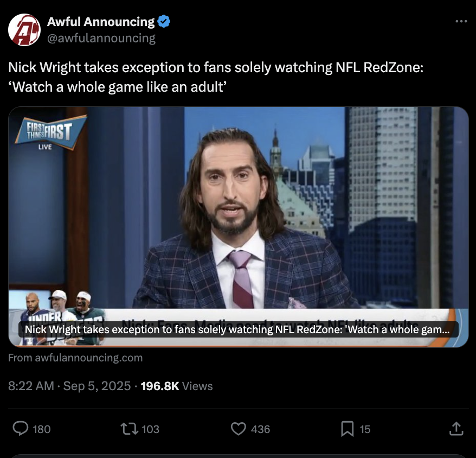Open the Awful Announcing profile avatar
Screen dimensions: 476x458
tap(24, 29)
